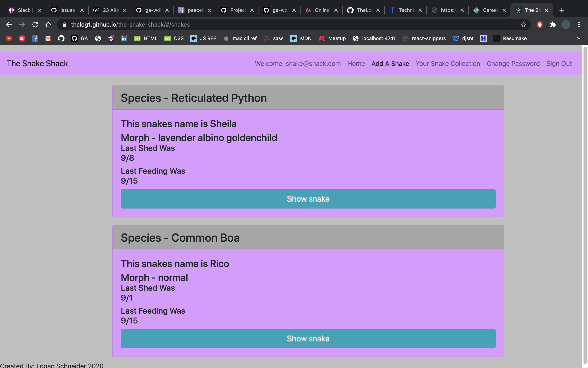Open the YouTube bookmark icon
This screenshot has width=588, height=368.
[9, 38]
